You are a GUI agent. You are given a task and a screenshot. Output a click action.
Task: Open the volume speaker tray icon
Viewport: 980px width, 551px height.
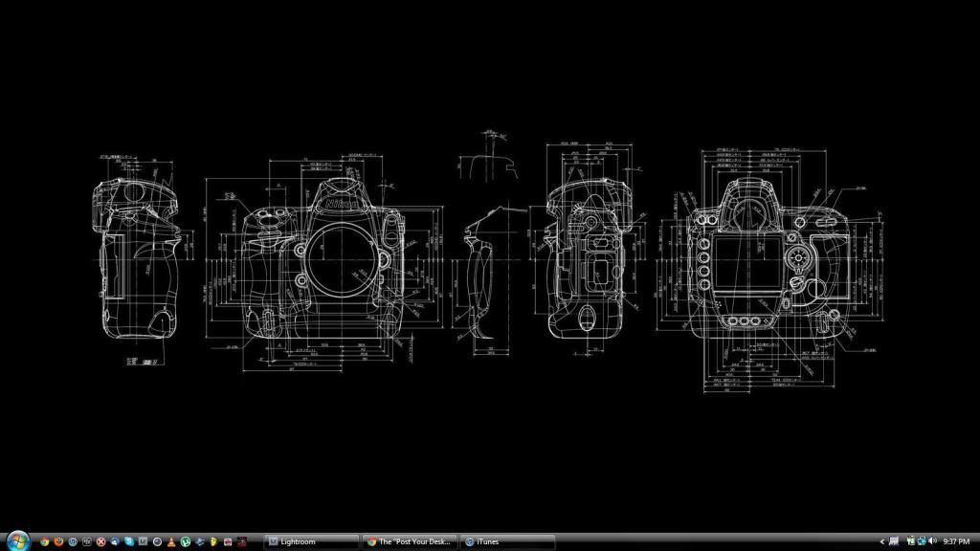[x=932, y=540]
